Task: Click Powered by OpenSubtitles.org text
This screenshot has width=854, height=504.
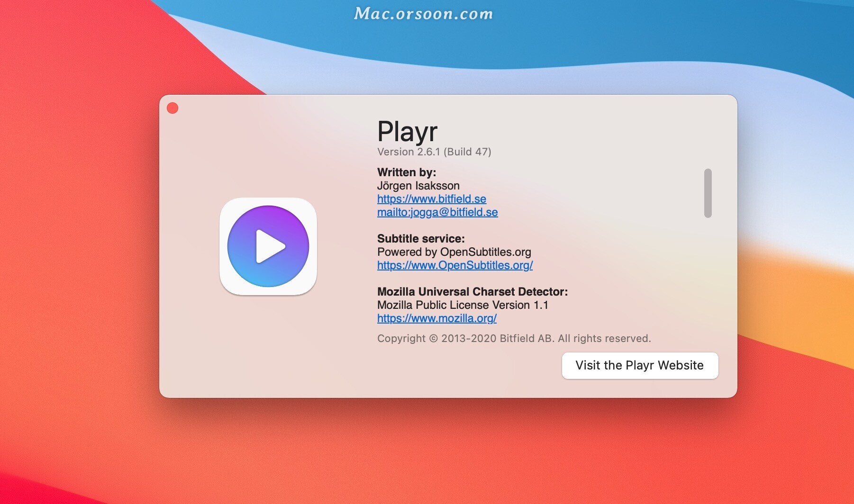Action: click(454, 252)
